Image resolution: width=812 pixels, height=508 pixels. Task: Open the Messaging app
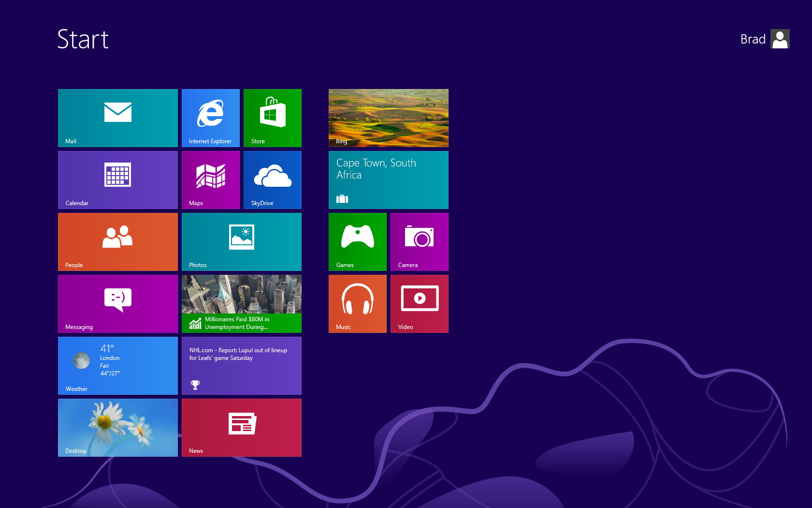click(x=117, y=303)
